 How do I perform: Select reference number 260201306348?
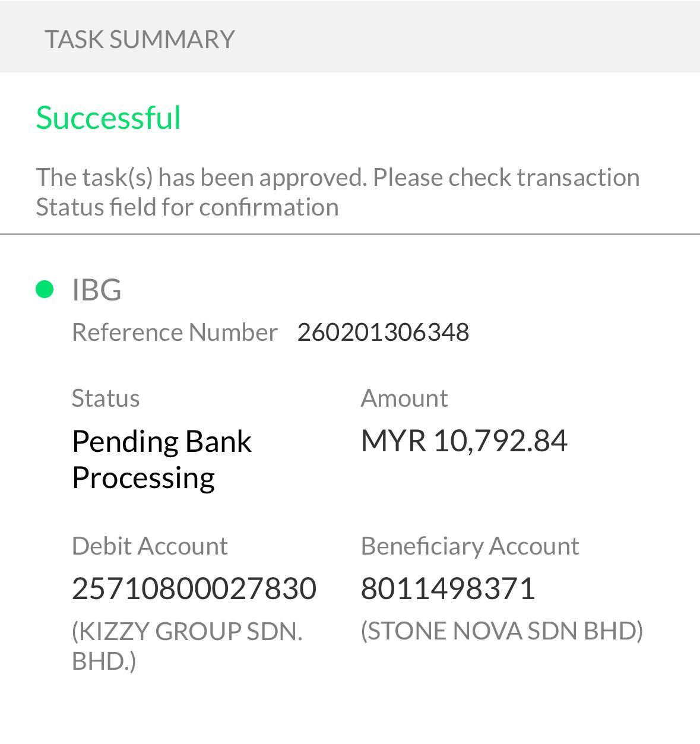[383, 332]
